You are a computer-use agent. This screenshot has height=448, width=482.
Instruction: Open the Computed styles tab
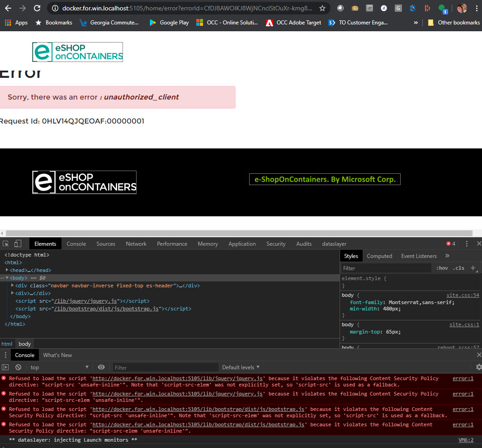379,256
